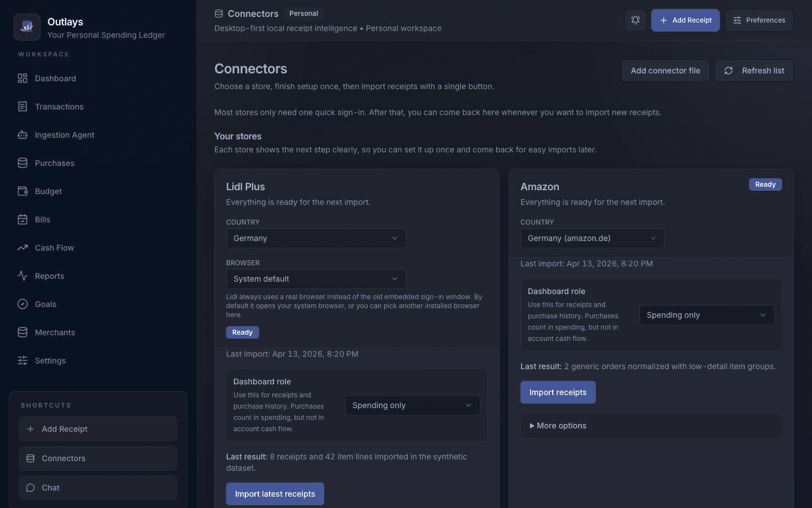This screenshot has width=812, height=508.
Task: Expand More options in Amazon card
Action: click(651, 426)
